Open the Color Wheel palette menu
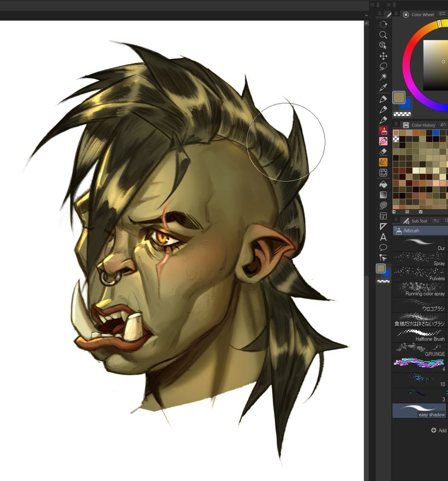Viewport: 448px width, 481px height. (x=396, y=13)
